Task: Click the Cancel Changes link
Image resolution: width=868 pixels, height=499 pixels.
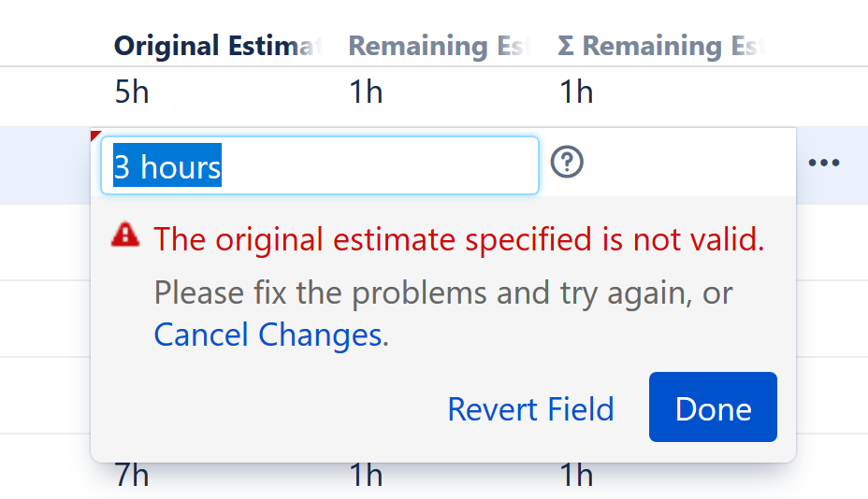Action: point(268,335)
